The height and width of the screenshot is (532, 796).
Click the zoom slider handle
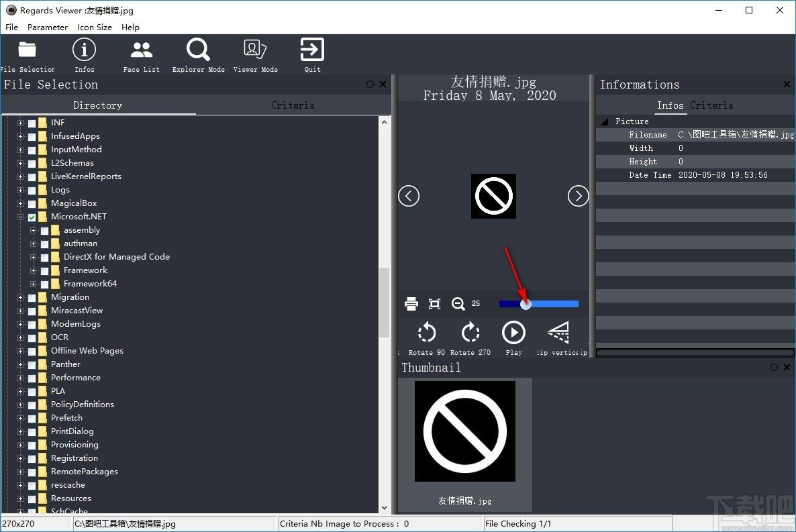coord(526,304)
